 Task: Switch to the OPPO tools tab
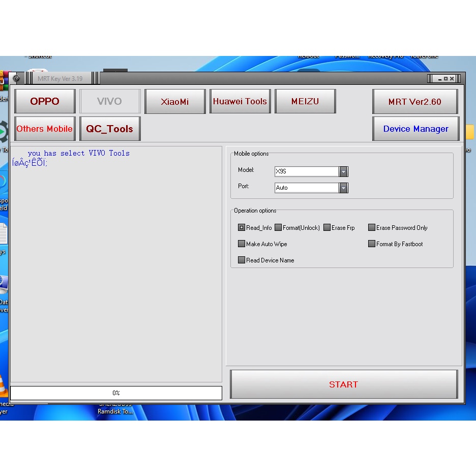(x=45, y=101)
